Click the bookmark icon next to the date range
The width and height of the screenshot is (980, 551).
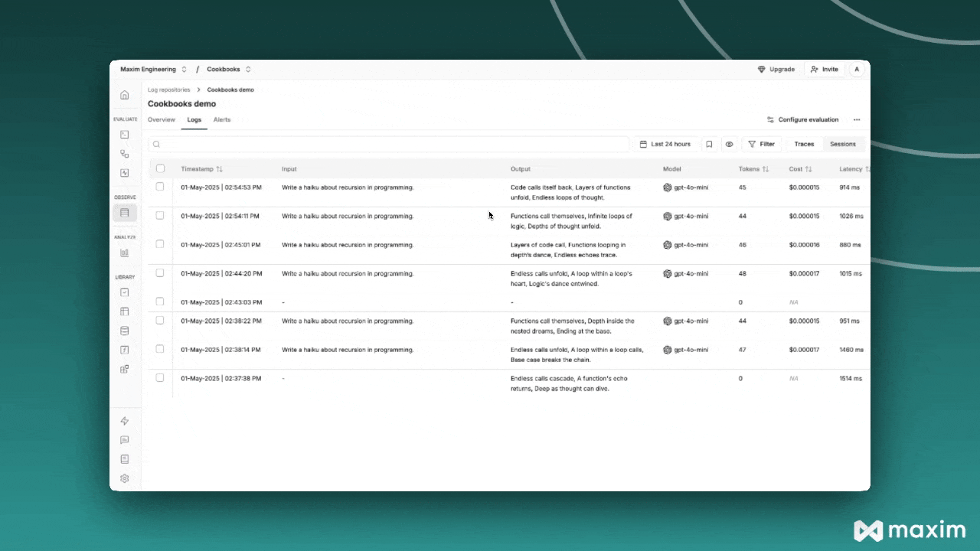(709, 144)
